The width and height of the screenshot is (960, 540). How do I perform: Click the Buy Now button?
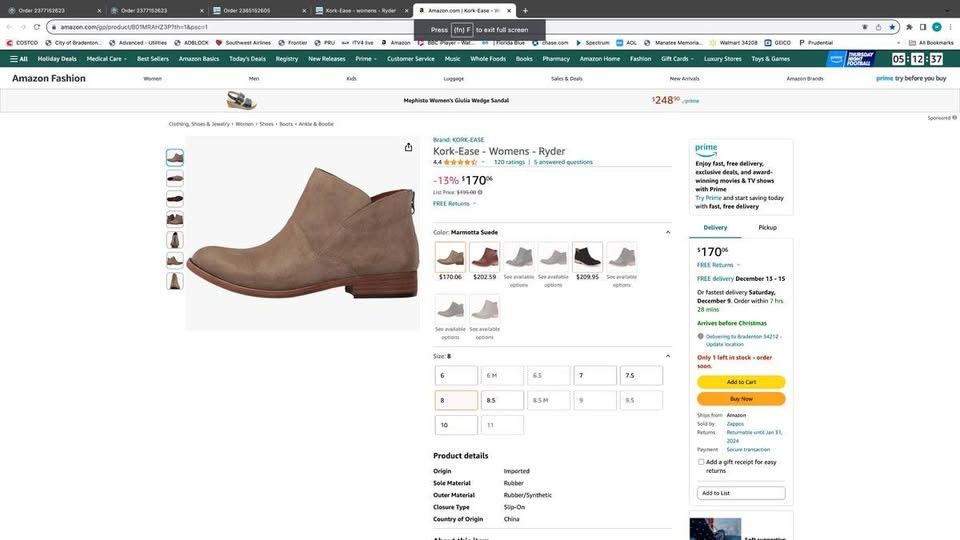click(x=741, y=399)
